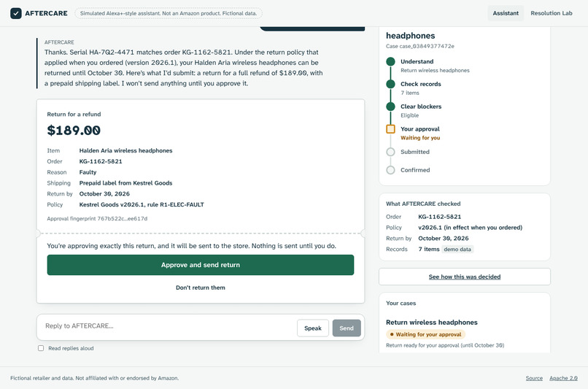Click the item name Halden Aria wireless headphones
The height and width of the screenshot is (389, 588).
(x=125, y=150)
